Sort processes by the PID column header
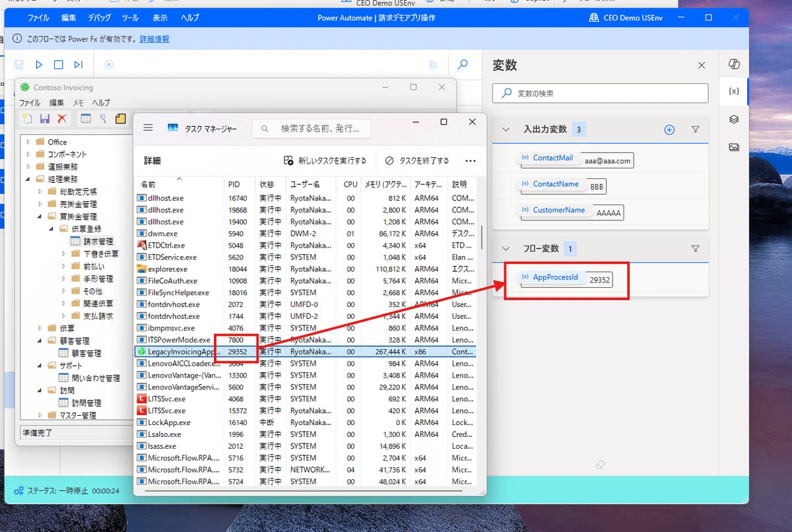This screenshot has width=792, height=532. pos(241,184)
